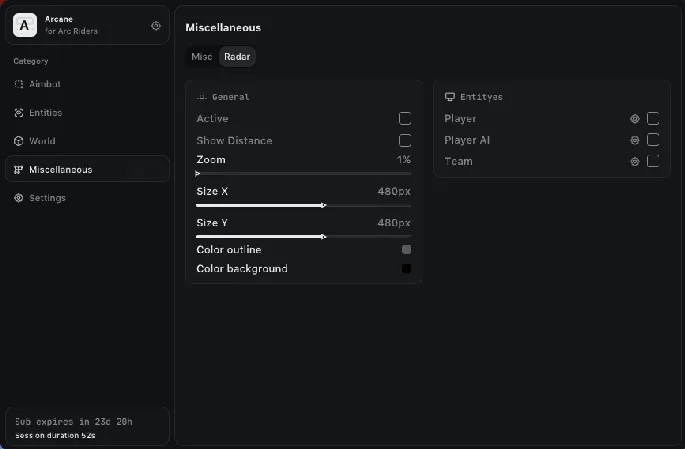The height and width of the screenshot is (449, 685).
Task: Open the Color outline swatch
Action: pos(406,249)
